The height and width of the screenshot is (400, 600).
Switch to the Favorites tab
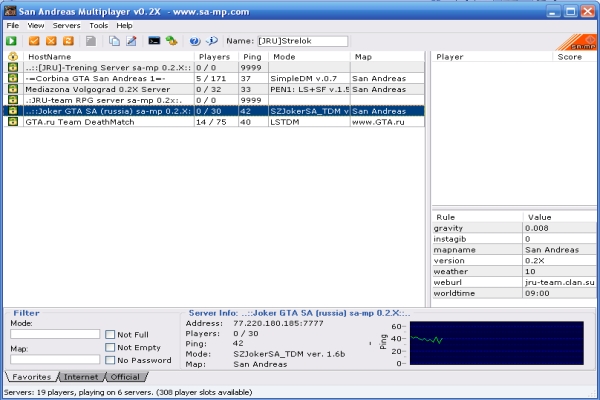click(32, 377)
